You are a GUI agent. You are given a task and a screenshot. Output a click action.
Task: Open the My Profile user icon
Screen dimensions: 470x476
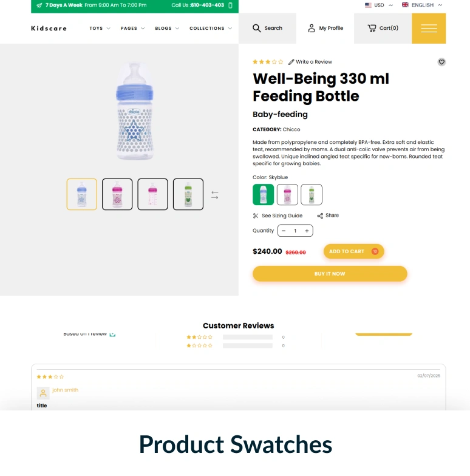(312, 28)
